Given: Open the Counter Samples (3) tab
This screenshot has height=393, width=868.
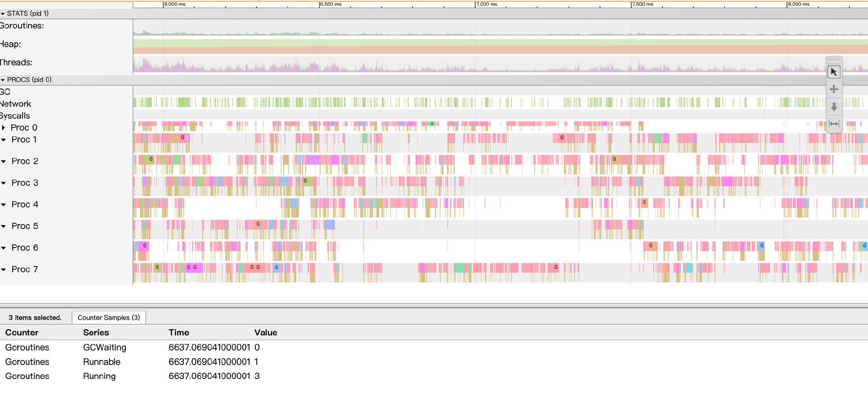Looking at the screenshot, I should pyautogui.click(x=108, y=318).
